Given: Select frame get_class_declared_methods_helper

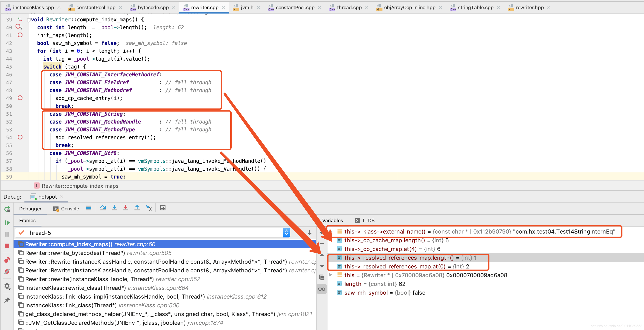Looking at the screenshot, I should 165,314.
